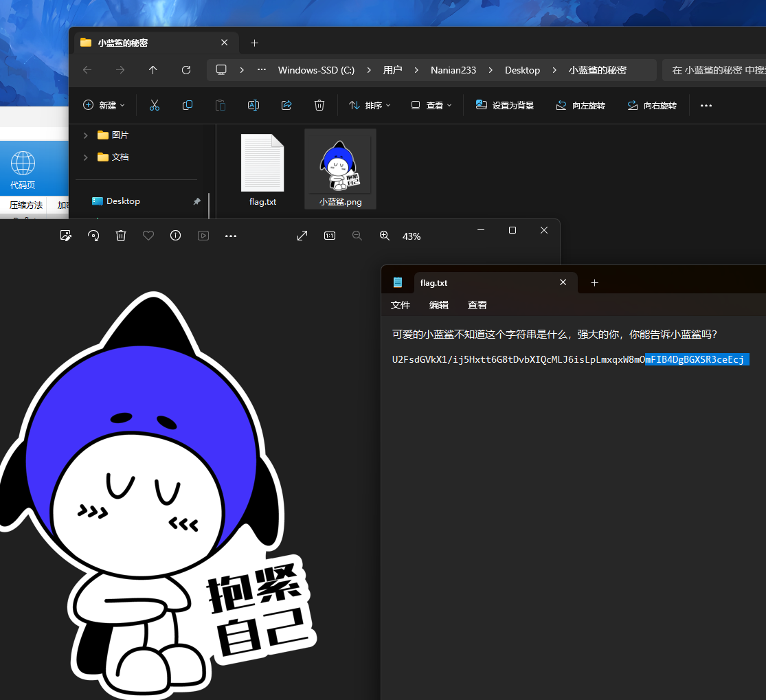Click the Share icon in Explorer toolbar
The width and height of the screenshot is (766, 700).
[286, 105]
